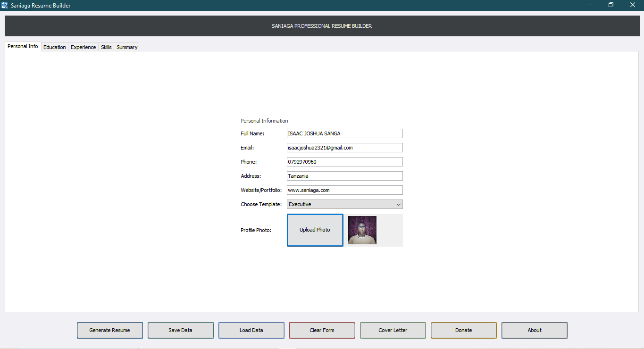
Task: Save the form with Save Data
Action: (181, 330)
